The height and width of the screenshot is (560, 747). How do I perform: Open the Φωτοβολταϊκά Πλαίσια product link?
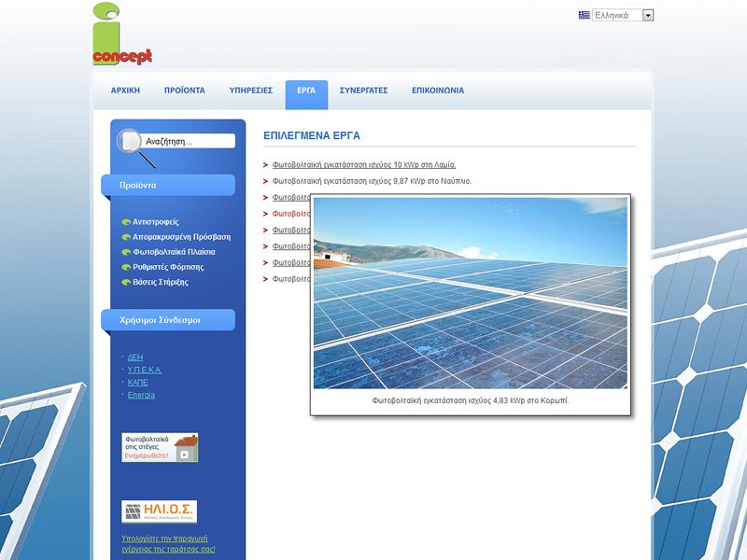coord(174,252)
